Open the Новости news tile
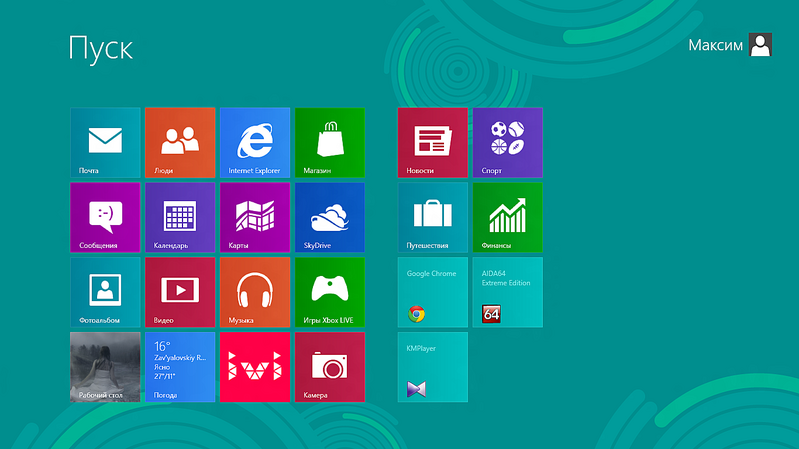 (x=432, y=142)
